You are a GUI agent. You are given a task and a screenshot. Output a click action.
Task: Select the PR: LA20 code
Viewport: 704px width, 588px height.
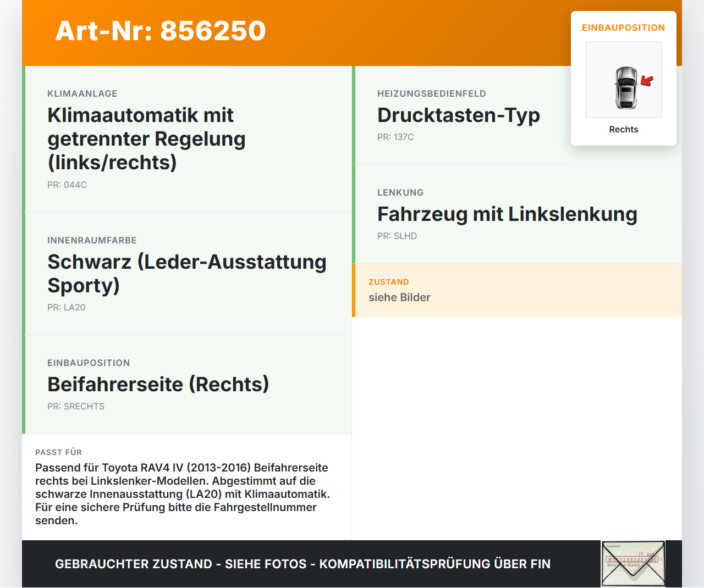click(x=67, y=307)
